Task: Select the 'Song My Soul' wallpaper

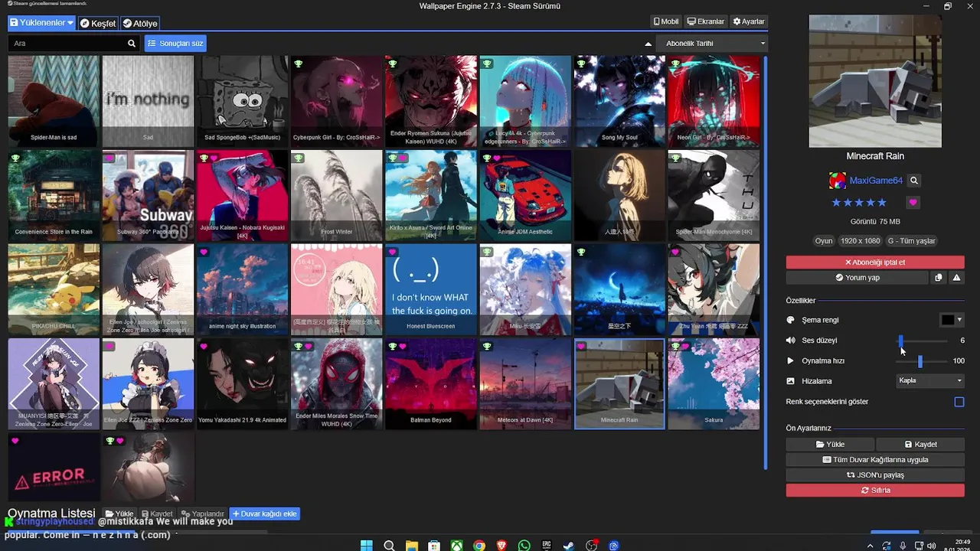Action: pyautogui.click(x=619, y=101)
